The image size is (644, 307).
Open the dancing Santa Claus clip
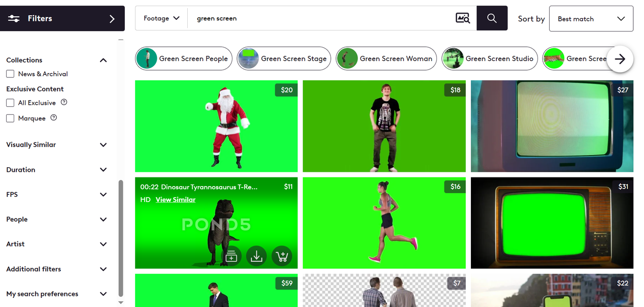(x=216, y=126)
